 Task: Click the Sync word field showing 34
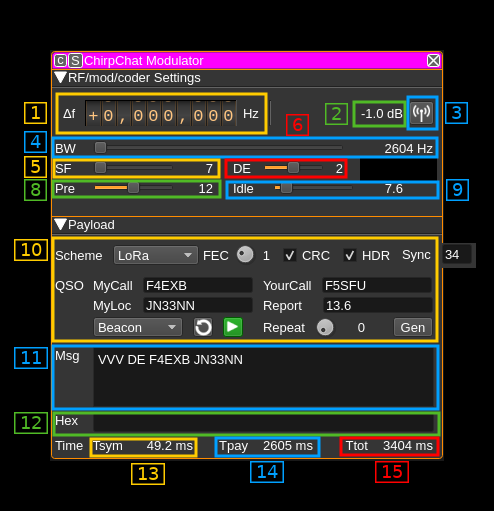pos(457,255)
